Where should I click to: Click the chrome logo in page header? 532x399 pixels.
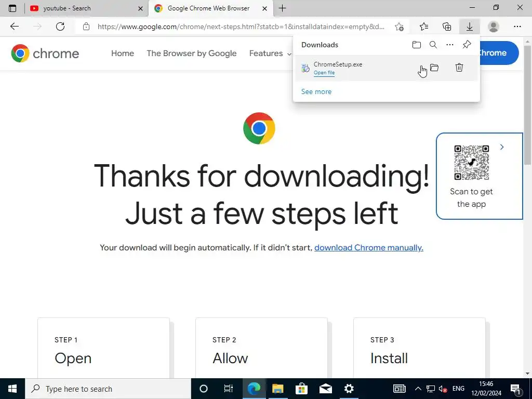tap(45, 54)
